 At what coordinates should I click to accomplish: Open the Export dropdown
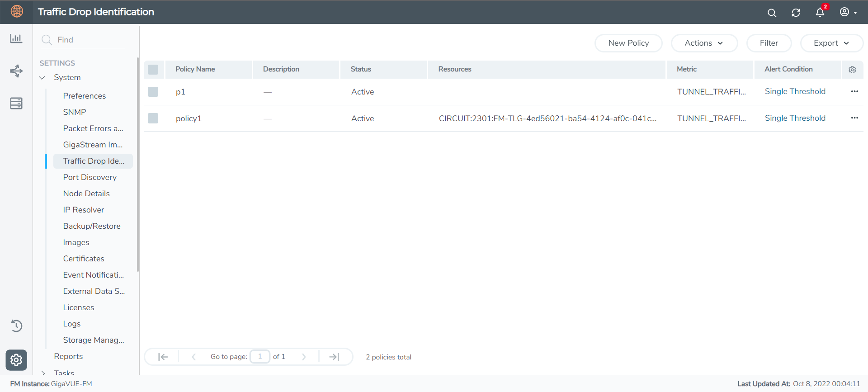click(831, 43)
